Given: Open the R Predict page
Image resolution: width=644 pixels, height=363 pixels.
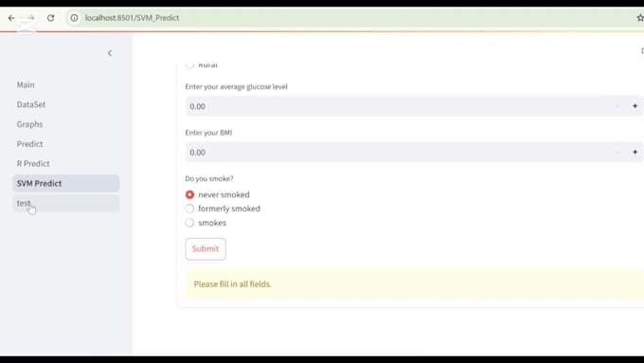Looking at the screenshot, I should (66, 164).
